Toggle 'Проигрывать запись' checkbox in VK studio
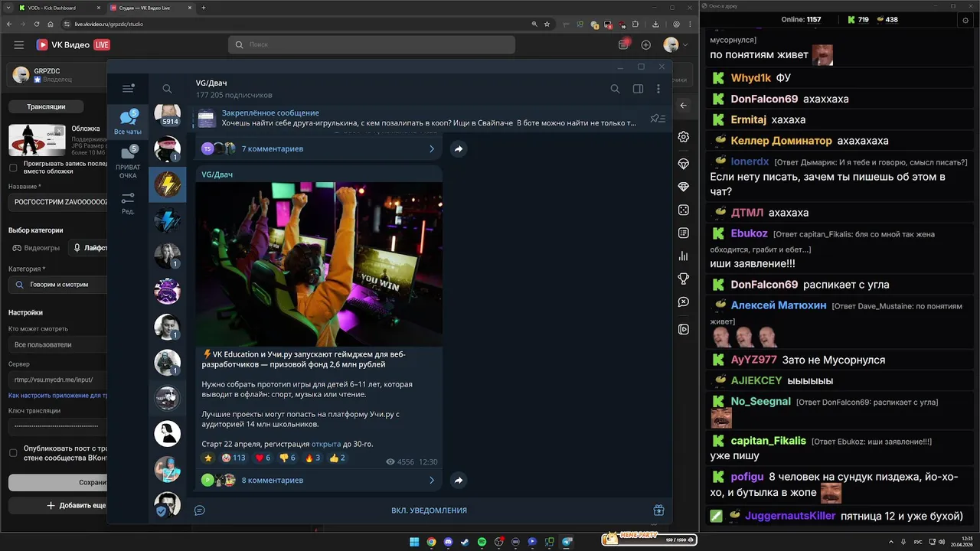The image size is (980, 551). point(13,168)
